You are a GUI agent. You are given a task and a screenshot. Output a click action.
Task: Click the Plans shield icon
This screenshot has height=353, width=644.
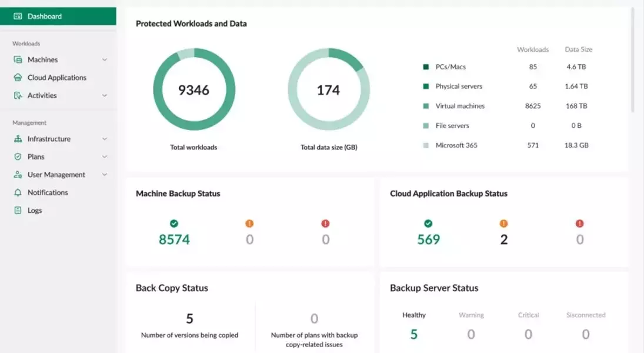point(18,157)
